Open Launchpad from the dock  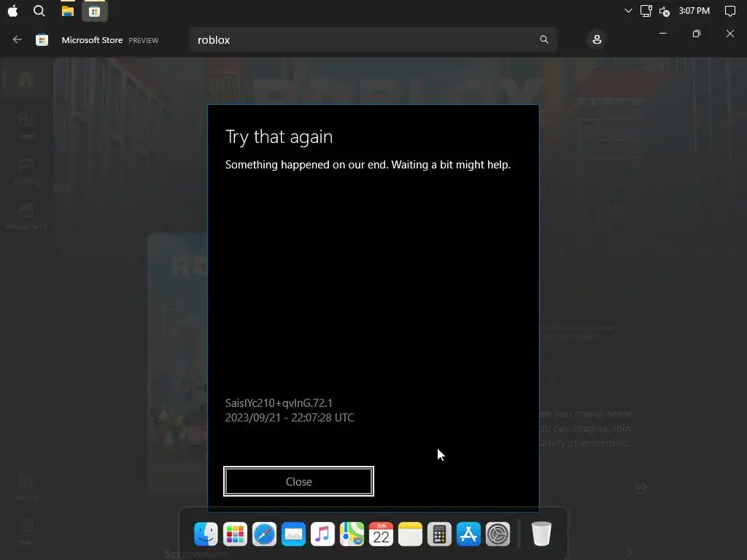click(x=235, y=534)
